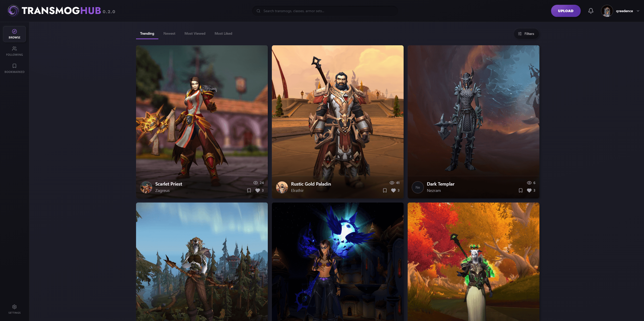
Task: Open the Browse section in sidebar
Action: (14, 34)
